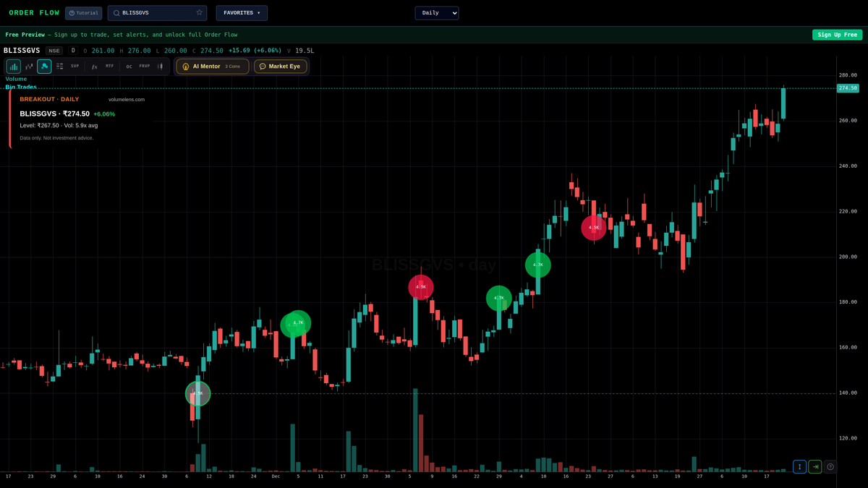Open the Daily interval dropdown
868x488 pixels.
click(436, 12)
